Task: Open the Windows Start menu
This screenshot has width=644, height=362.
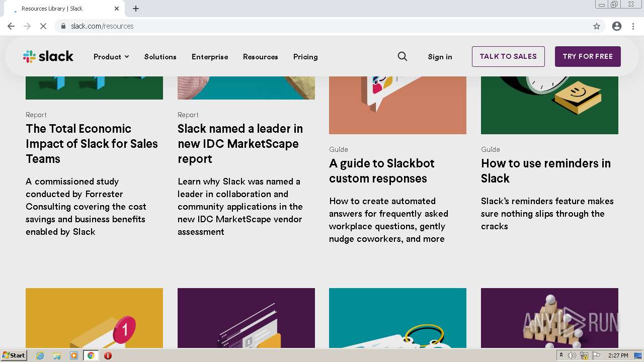Action: click(x=14, y=355)
